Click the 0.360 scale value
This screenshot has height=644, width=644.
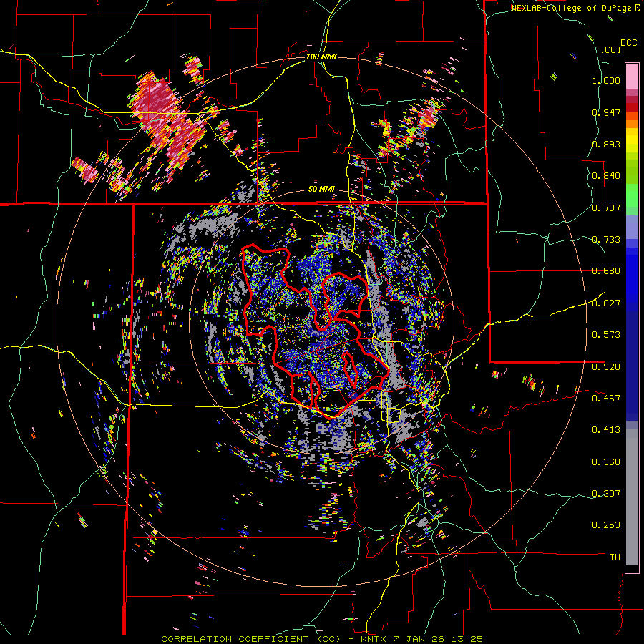[x=606, y=462]
